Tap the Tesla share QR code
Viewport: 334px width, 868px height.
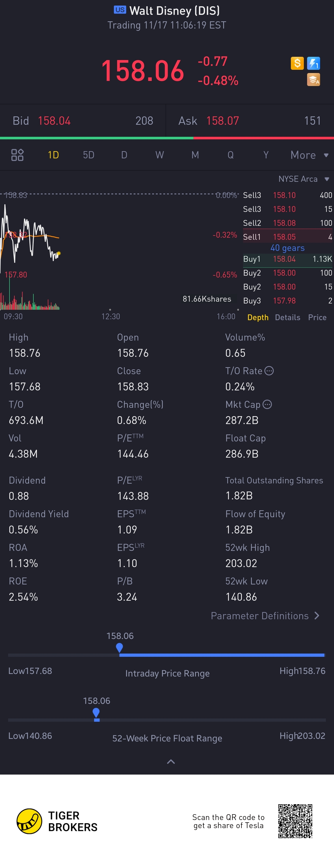(295, 821)
